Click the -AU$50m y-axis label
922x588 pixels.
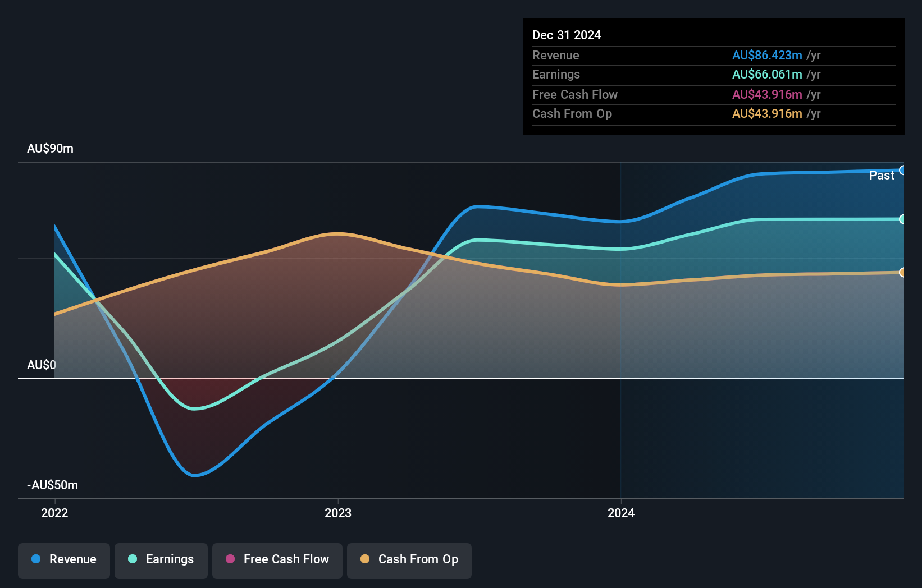pos(52,485)
